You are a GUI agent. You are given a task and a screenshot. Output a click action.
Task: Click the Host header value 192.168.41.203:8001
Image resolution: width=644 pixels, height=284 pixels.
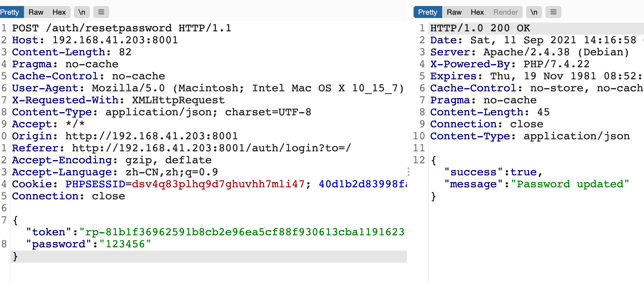(115, 40)
